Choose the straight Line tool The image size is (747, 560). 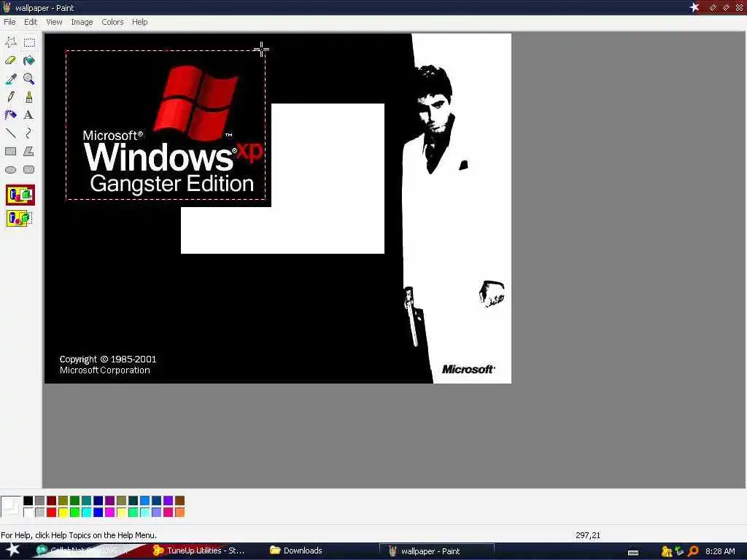click(10, 133)
